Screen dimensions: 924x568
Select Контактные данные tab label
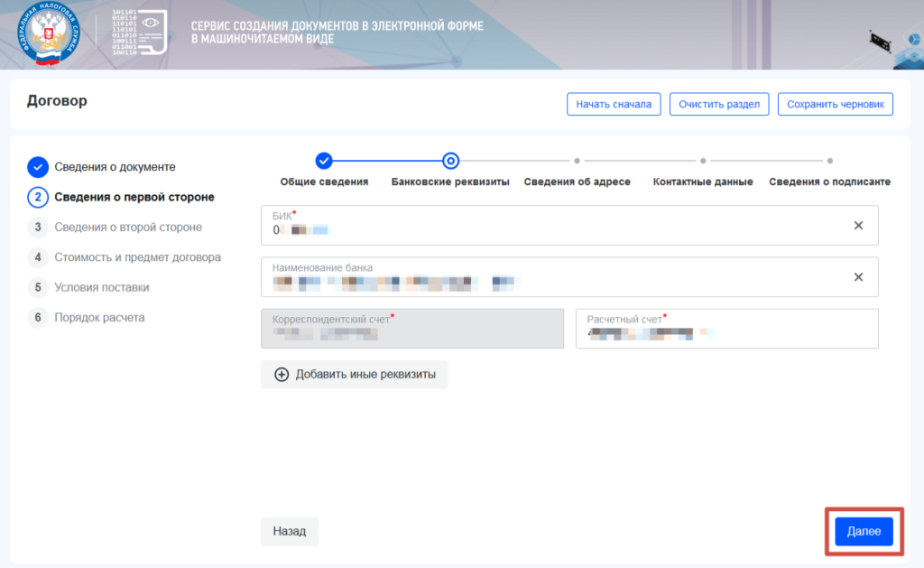tap(702, 182)
